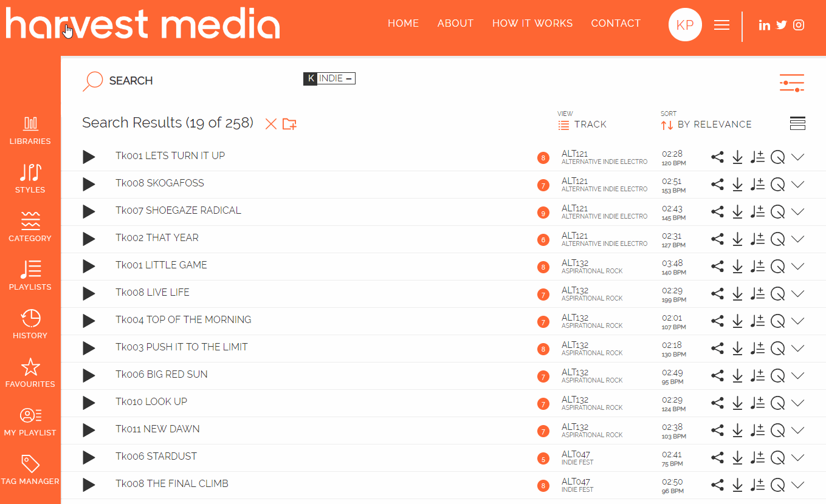Open the search filter sliders icon
Image resolution: width=826 pixels, height=504 pixels.
pos(792,83)
